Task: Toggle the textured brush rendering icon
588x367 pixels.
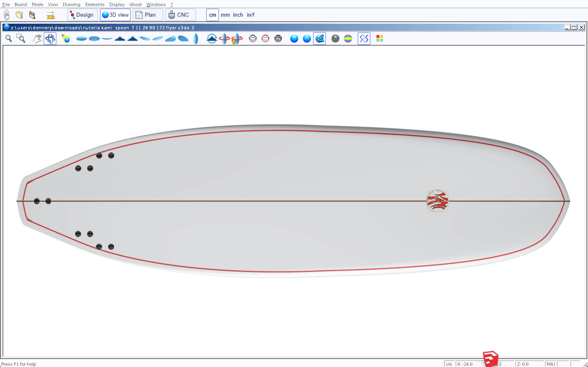Action: click(320, 38)
